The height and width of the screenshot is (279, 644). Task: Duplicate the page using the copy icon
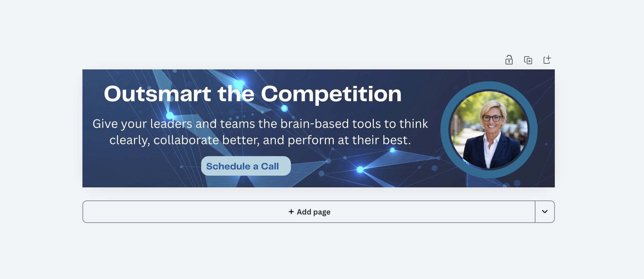528,60
